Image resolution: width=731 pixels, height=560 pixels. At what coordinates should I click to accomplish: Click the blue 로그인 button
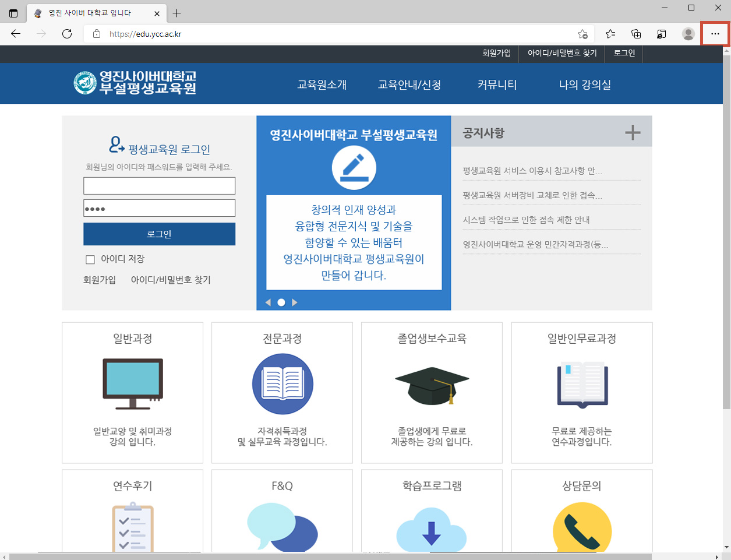pos(160,234)
